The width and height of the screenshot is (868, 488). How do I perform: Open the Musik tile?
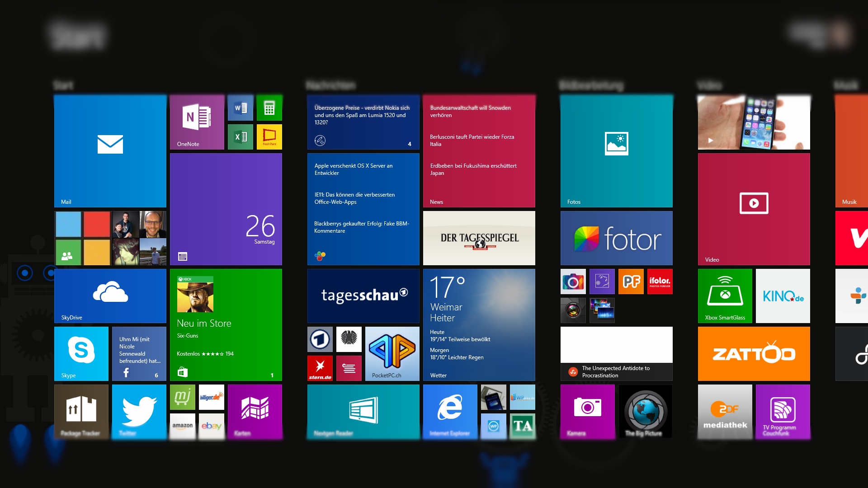click(x=852, y=151)
